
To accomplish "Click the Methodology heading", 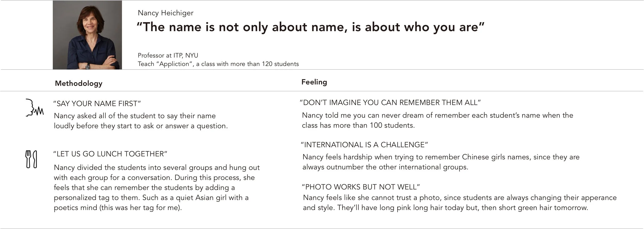I will point(79,83).
